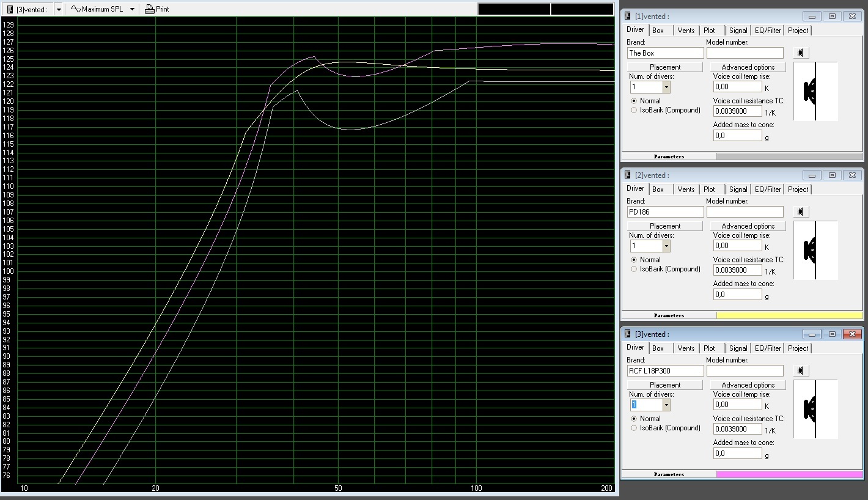The height and width of the screenshot is (500, 868).
Task: Click the waveform icon beside Maximum SPL
Action: (76, 9)
